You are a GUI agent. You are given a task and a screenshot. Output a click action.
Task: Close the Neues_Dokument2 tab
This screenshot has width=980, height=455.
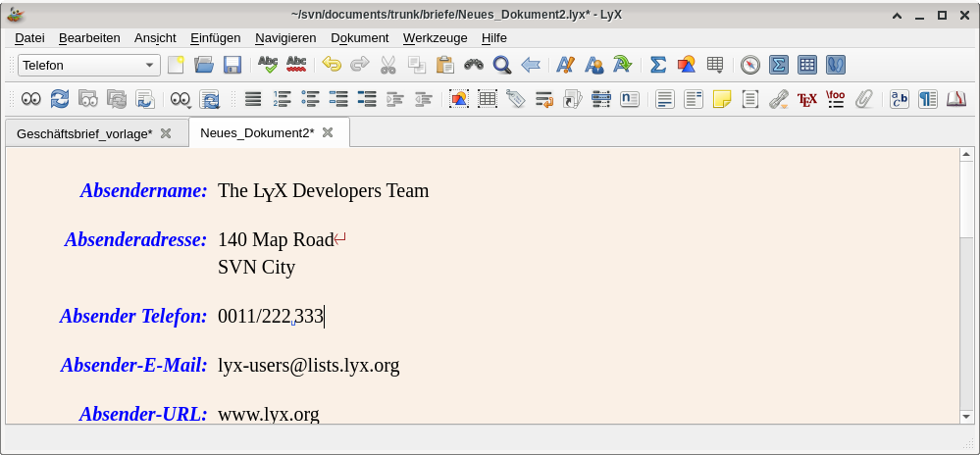click(x=328, y=132)
